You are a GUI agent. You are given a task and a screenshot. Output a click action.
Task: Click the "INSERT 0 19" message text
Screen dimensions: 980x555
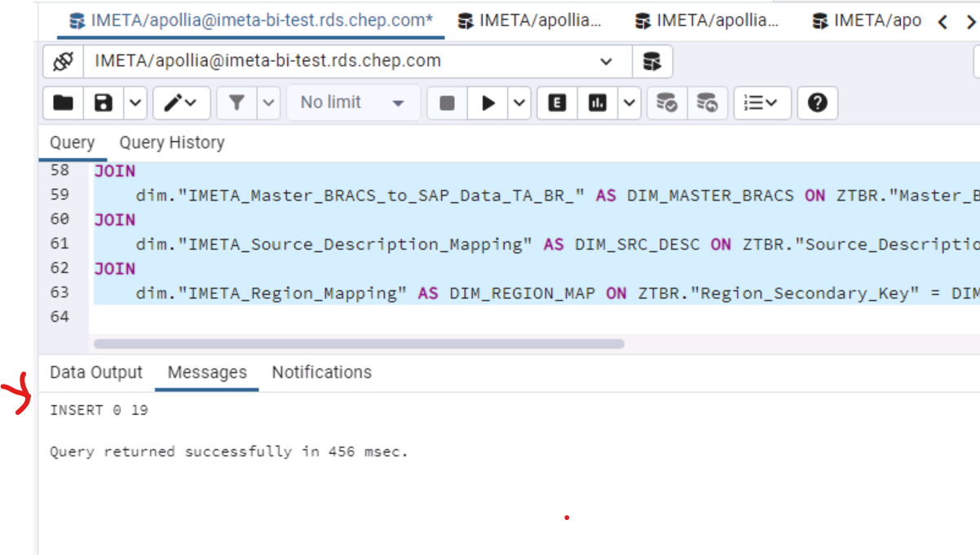(x=99, y=411)
